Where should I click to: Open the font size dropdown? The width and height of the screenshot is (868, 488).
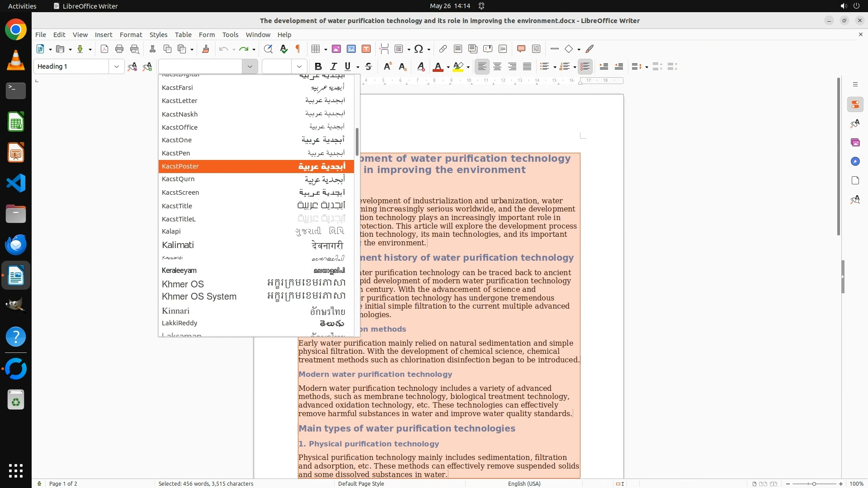(x=299, y=66)
